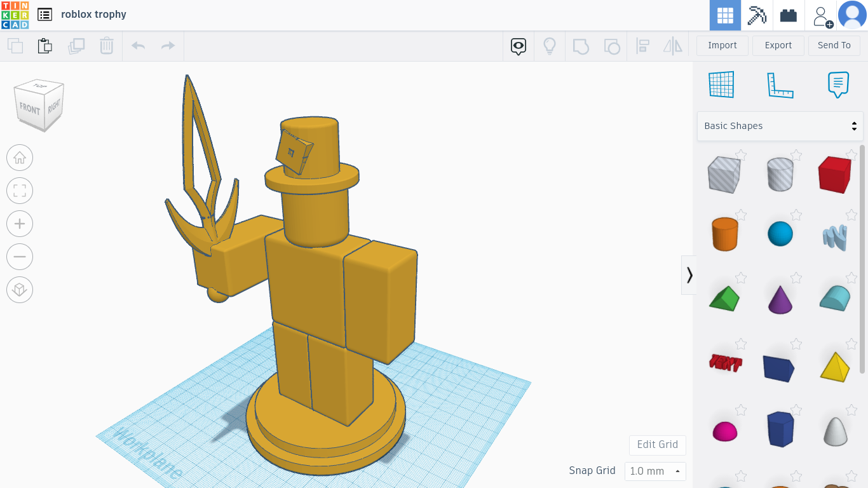Select the Workplane tool
Viewport: 868px width, 488px height.
[721, 85]
